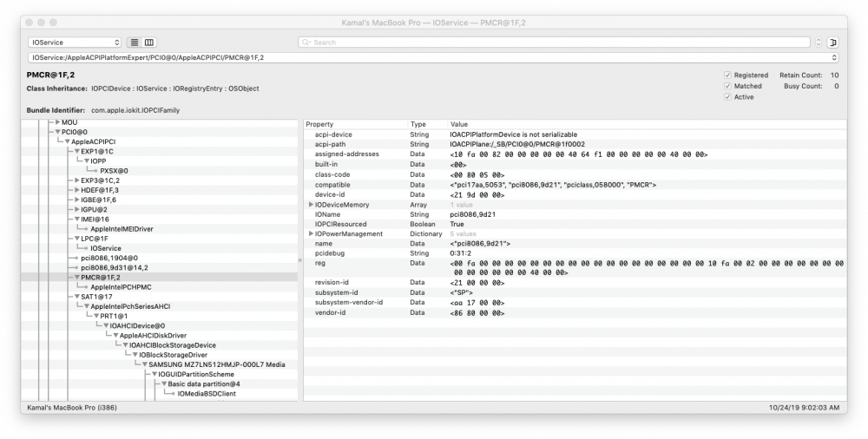
Task: Switch to column browser view icon
Action: coord(149,42)
